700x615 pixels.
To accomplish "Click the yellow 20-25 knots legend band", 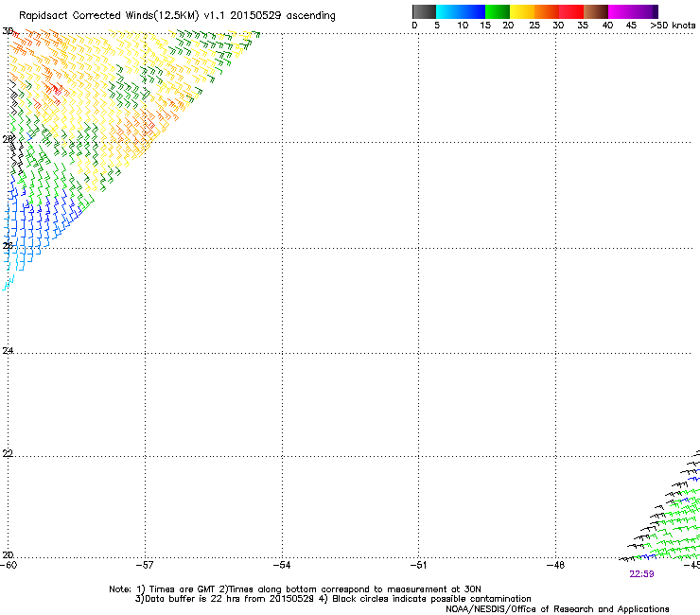I will (522, 11).
